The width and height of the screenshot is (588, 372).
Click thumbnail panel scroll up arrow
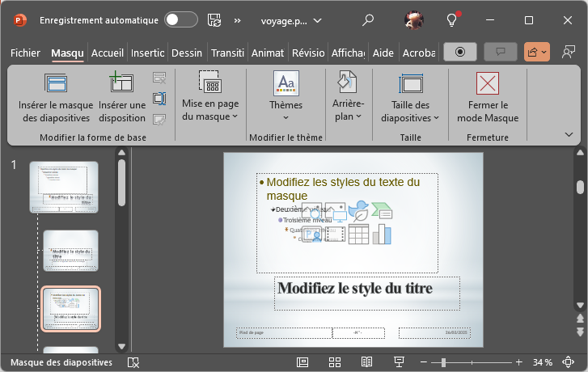pos(121,152)
